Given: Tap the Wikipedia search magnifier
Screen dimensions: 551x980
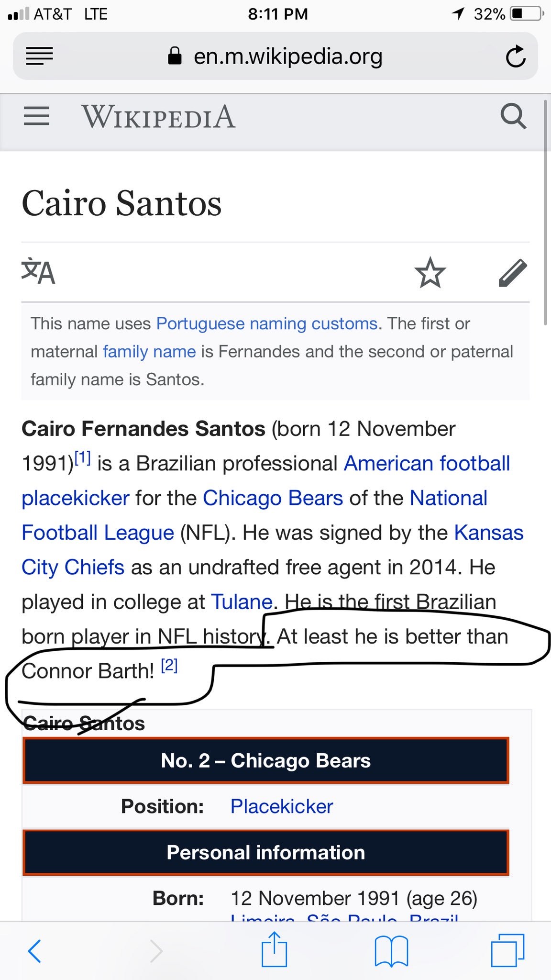Looking at the screenshot, I should pos(513,116).
